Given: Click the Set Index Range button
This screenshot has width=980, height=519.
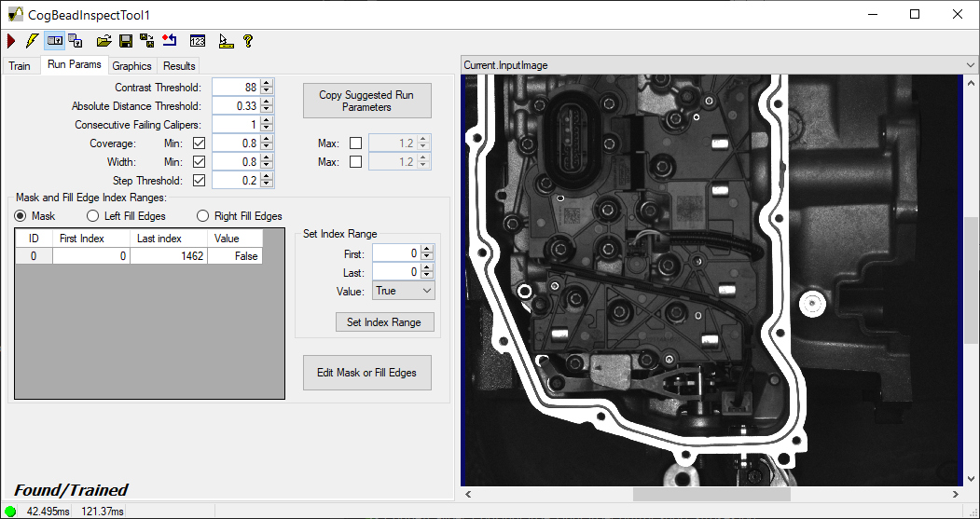Looking at the screenshot, I should pyautogui.click(x=384, y=322).
